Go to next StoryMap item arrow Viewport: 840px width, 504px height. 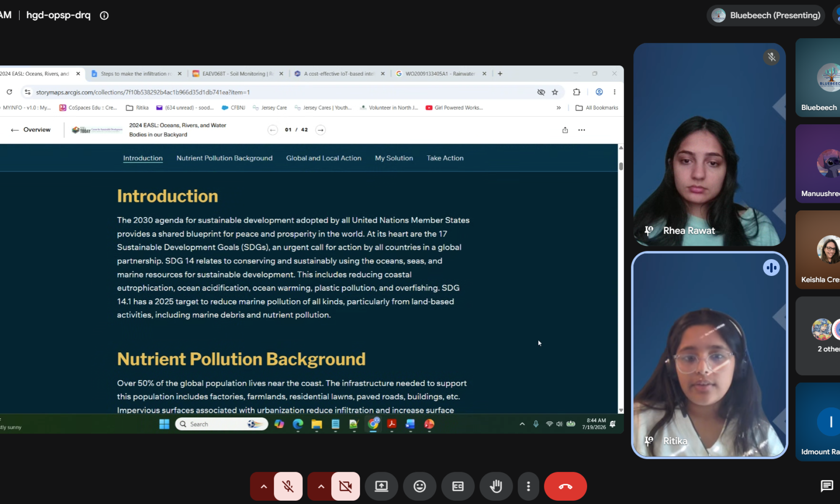[320, 130]
